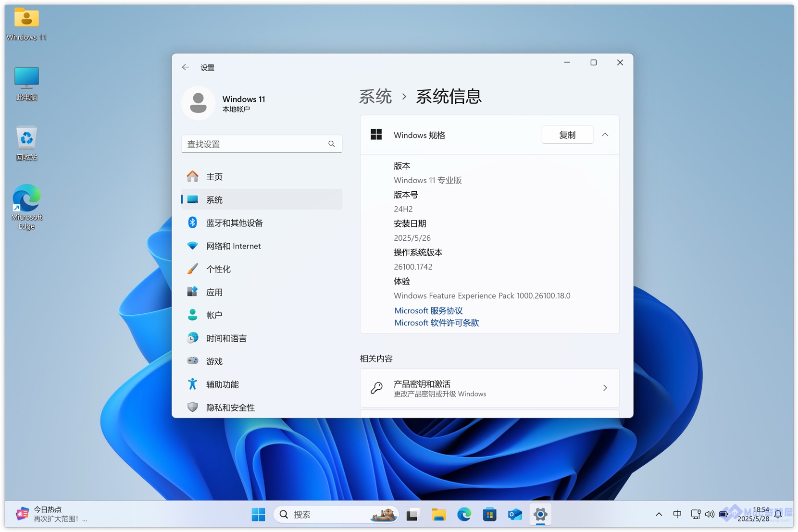Open the 今日热点 widgets button on taskbar
The height and width of the screenshot is (532, 798).
click(52, 514)
